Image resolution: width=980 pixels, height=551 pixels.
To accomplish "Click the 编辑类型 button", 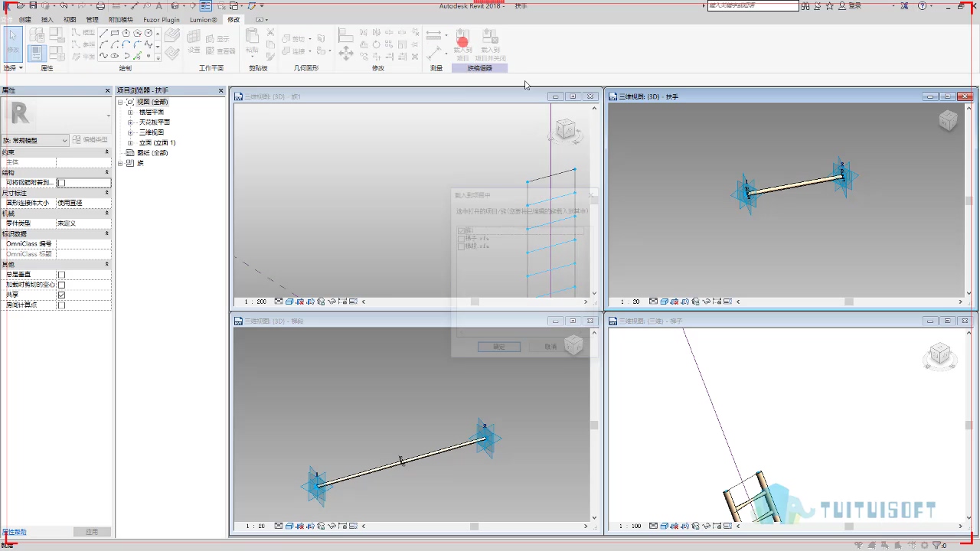I will pos(91,140).
